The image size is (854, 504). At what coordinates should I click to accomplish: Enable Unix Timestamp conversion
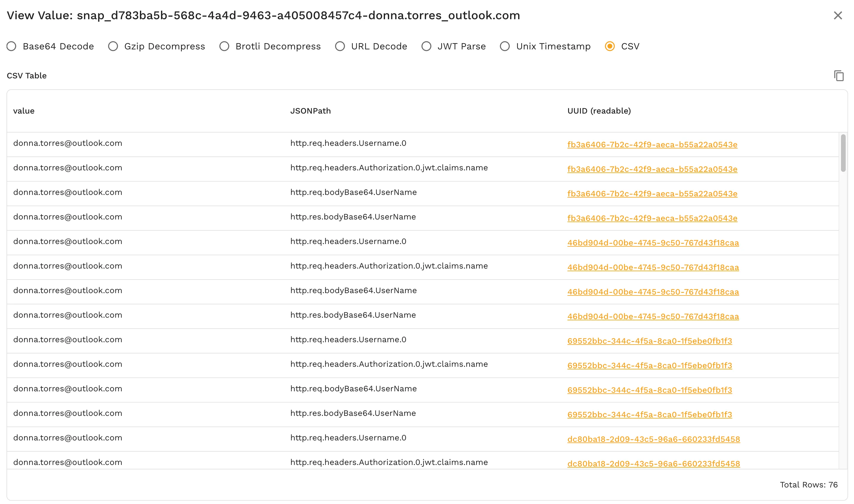click(505, 46)
